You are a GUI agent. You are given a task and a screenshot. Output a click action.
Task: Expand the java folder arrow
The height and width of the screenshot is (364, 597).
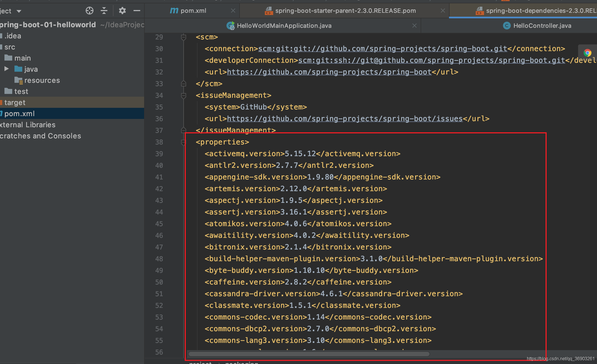click(x=7, y=69)
